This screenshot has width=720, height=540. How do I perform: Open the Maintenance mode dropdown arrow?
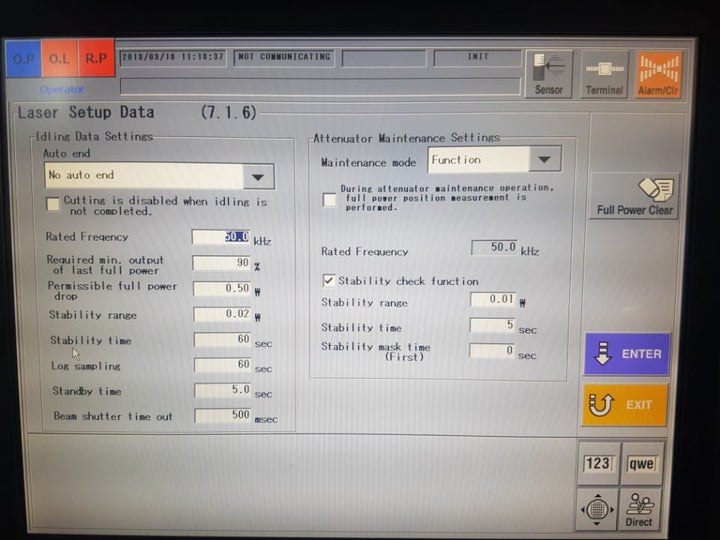point(544,160)
